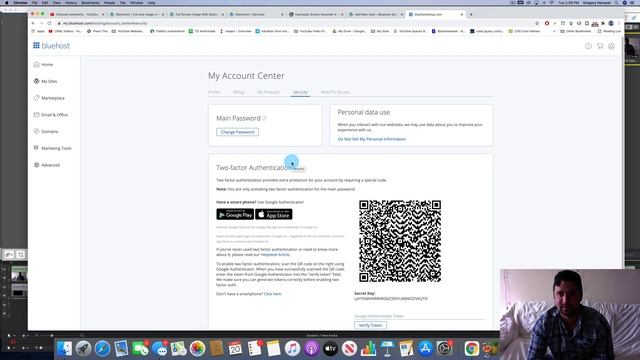This screenshot has height=360, width=640.
Task: Open Keynote from the Dock
Action: 387,349
